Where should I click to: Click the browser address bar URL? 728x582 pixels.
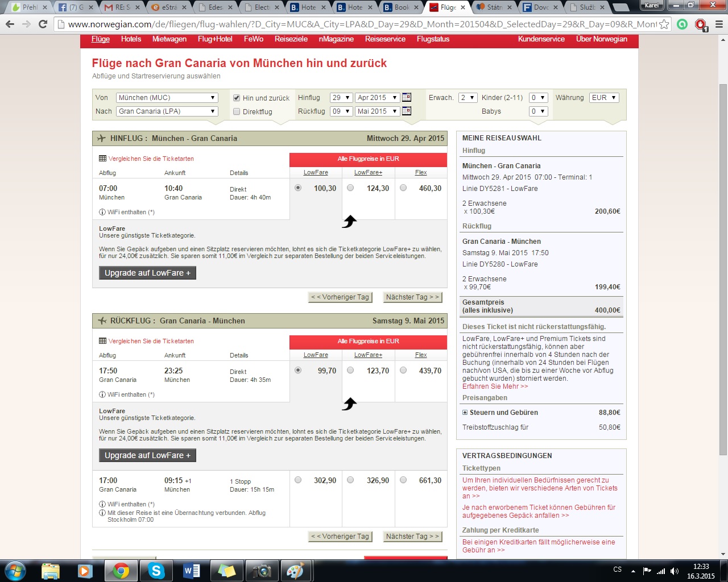[362, 24]
